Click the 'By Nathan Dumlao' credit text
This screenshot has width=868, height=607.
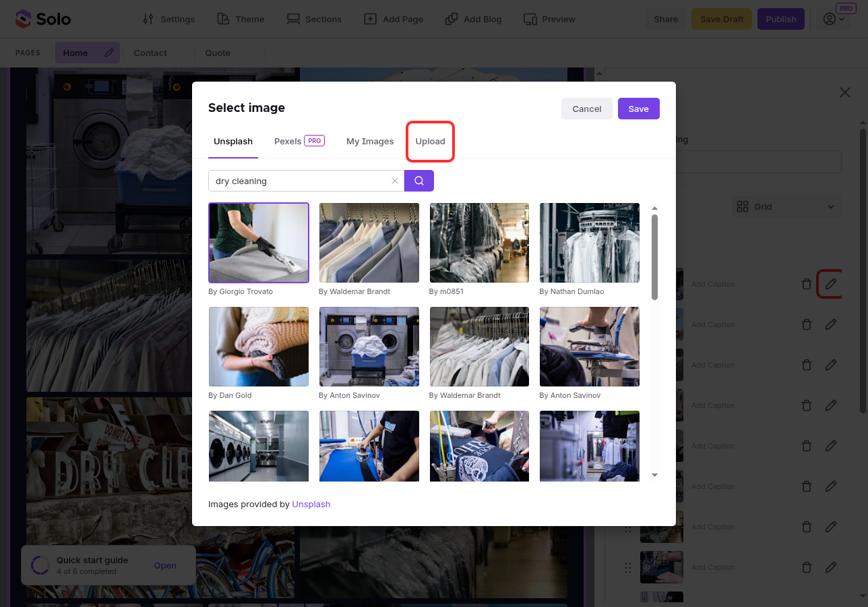click(x=571, y=291)
